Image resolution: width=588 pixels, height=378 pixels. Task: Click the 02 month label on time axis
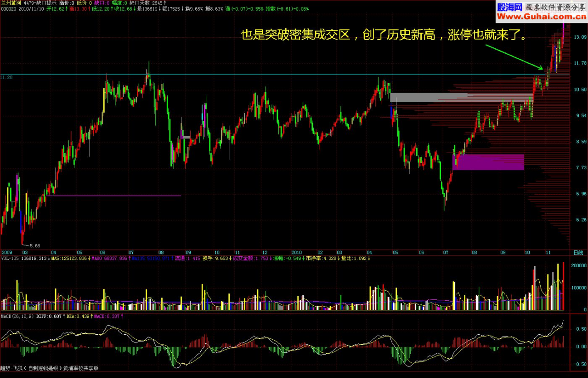coord(321,252)
